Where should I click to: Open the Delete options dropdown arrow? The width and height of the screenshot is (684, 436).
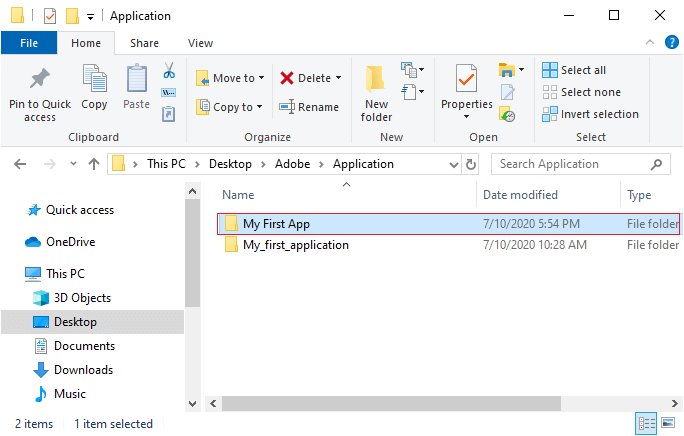coord(339,78)
